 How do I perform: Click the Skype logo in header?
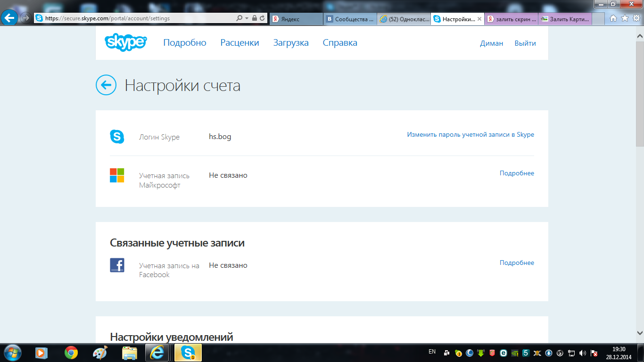(125, 42)
